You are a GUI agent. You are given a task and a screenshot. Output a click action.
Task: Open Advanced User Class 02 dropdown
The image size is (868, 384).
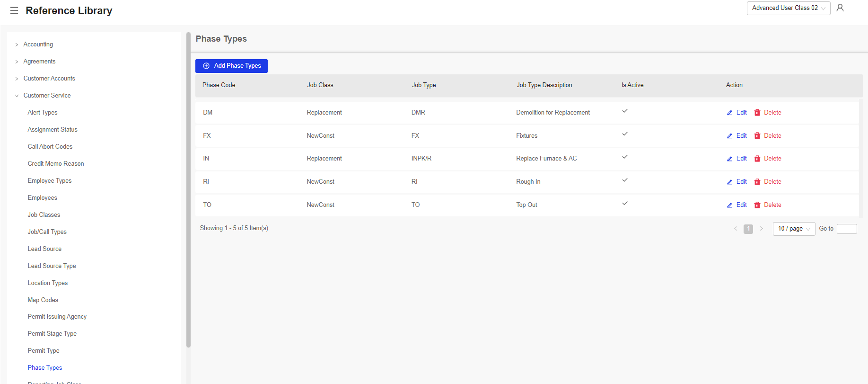pos(789,8)
